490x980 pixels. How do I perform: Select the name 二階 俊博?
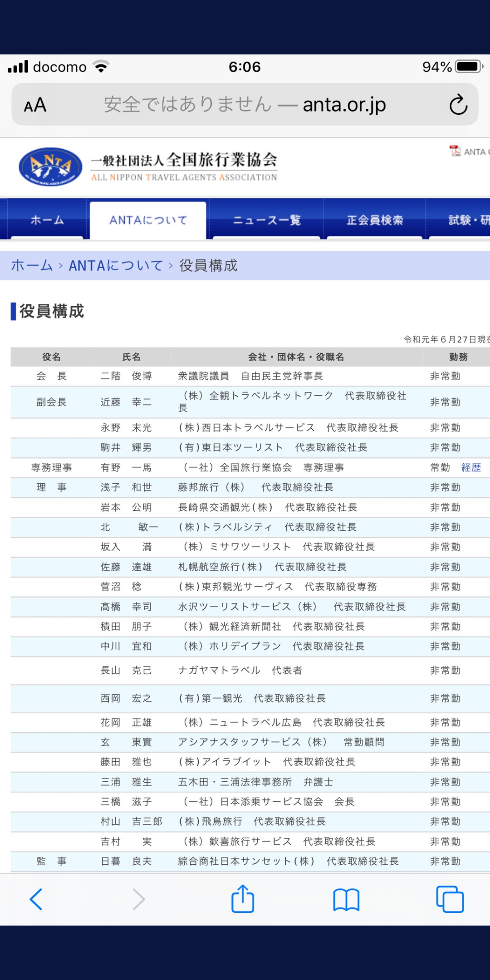[126, 376]
